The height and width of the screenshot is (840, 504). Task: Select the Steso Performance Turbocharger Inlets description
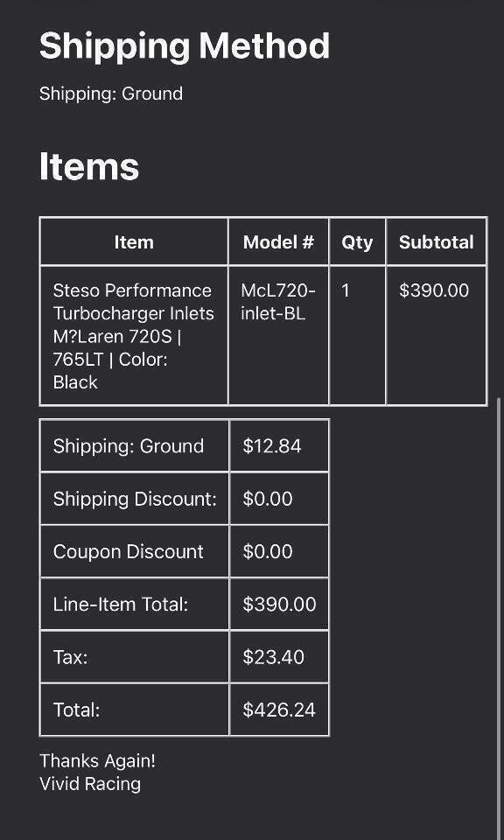[133, 336]
